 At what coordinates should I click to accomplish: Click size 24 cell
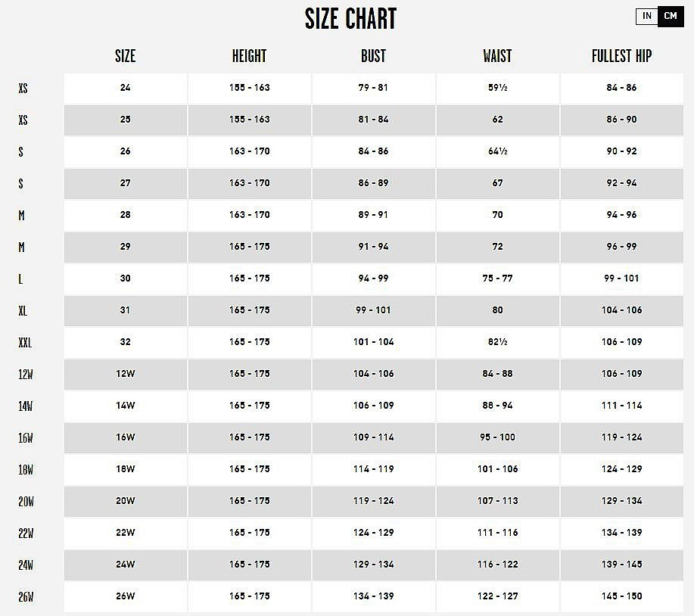126,88
